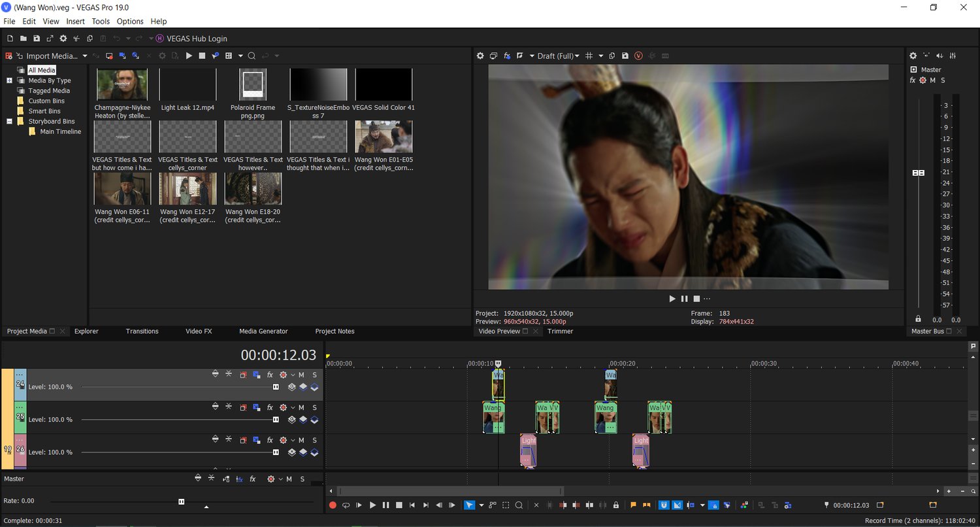Solo track 24 using its S button
This screenshot has height=527, width=980.
pyautogui.click(x=314, y=375)
